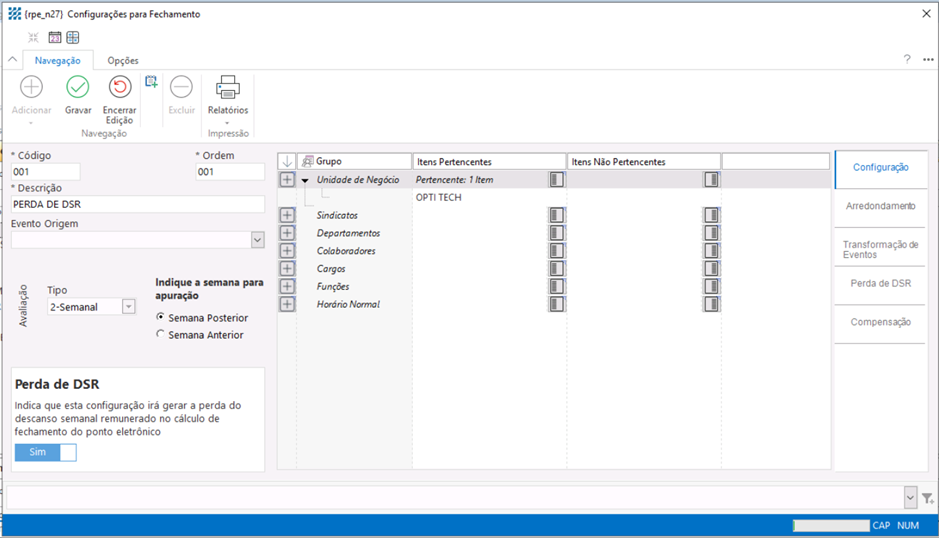Switch to the Opções ribbon tab

tap(123, 61)
